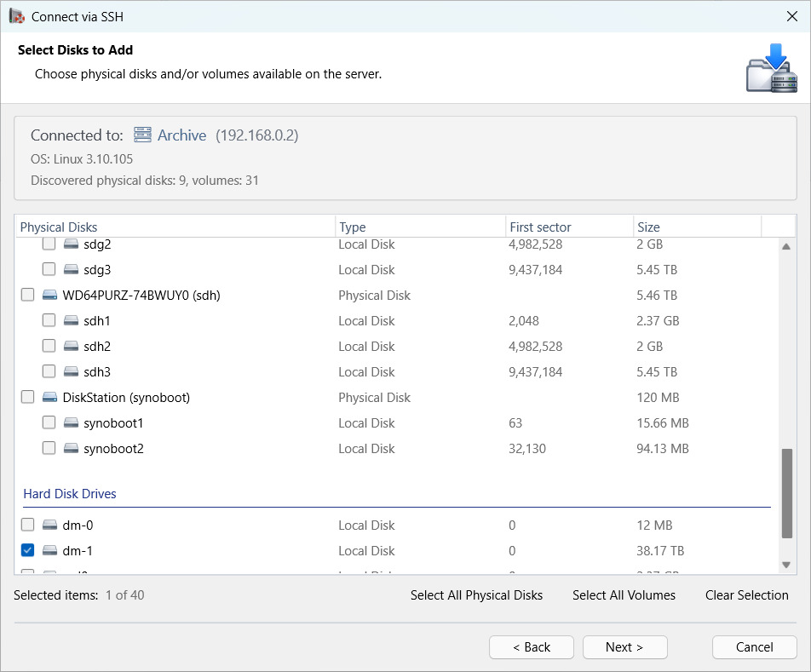Click the discovered physical disks count text

click(145, 181)
